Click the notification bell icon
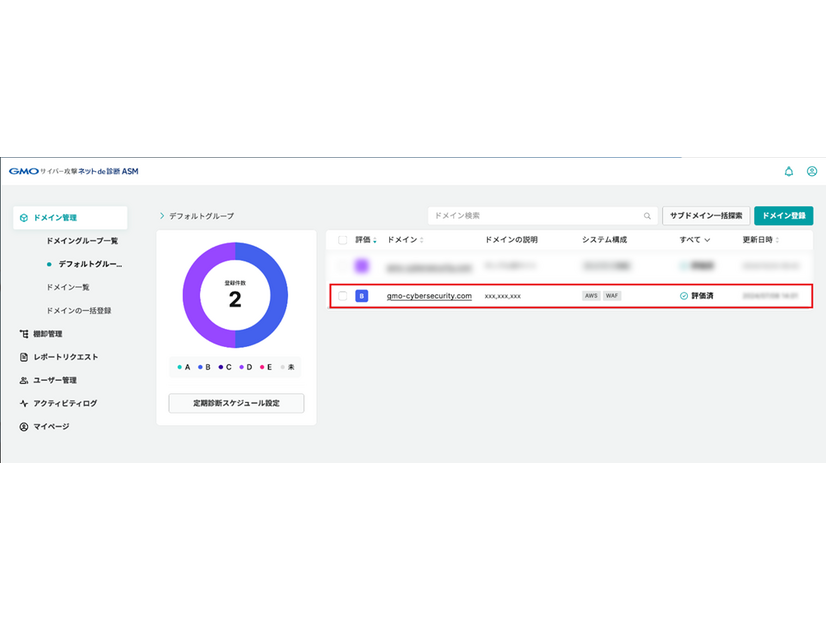This screenshot has width=826, height=620. pyautogui.click(x=787, y=171)
